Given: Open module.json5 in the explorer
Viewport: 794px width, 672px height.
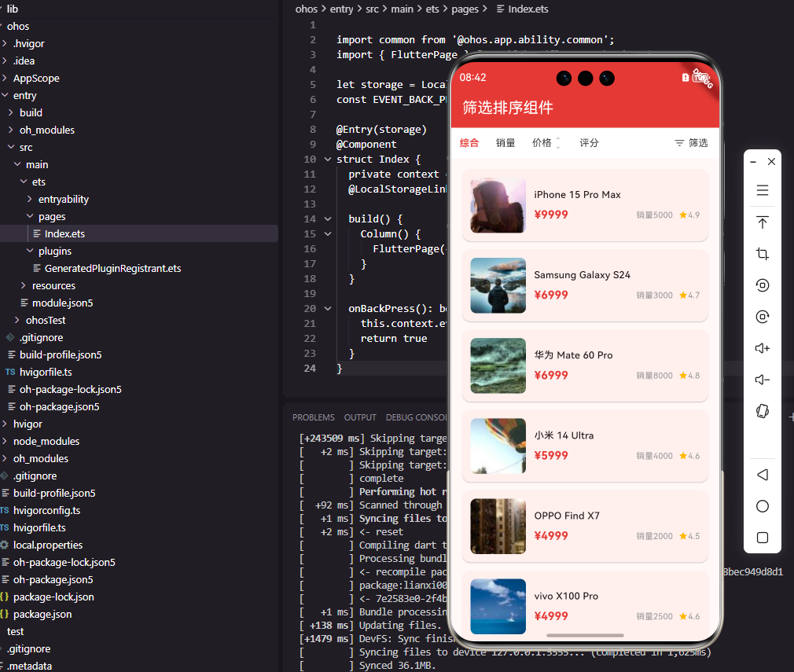Looking at the screenshot, I should click(x=62, y=303).
